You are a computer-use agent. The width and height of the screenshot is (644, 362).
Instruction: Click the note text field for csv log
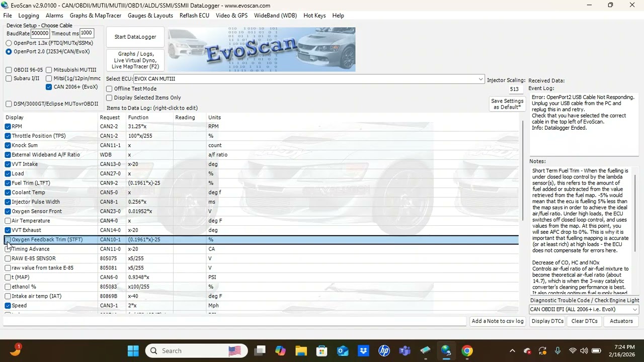(x=235, y=321)
